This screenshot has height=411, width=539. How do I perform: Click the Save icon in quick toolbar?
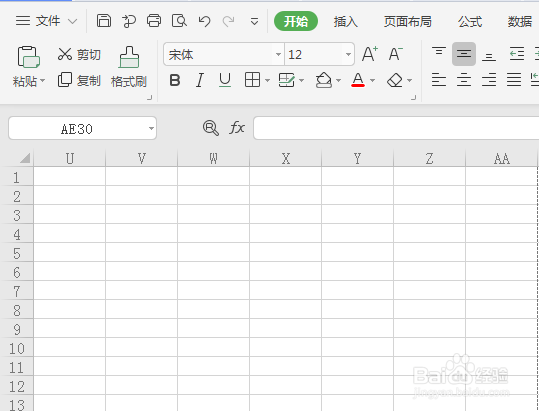click(103, 21)
